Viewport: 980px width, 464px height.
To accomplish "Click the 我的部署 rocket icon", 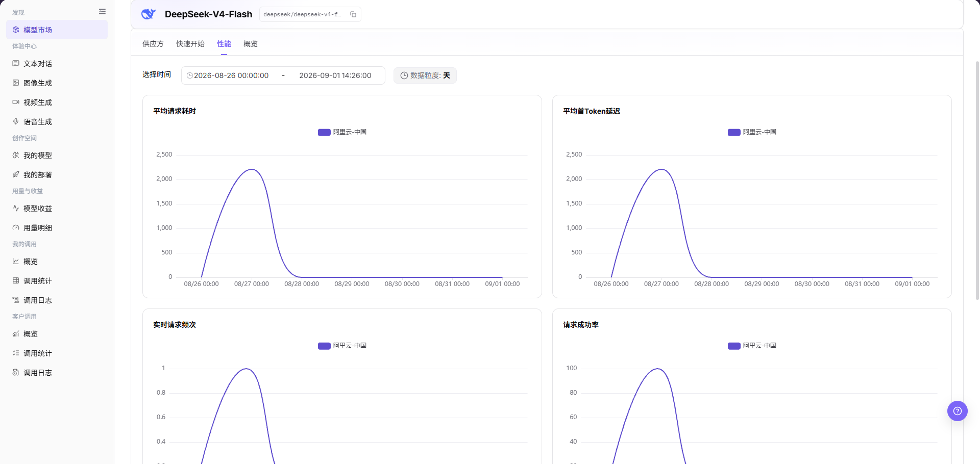I will click(16, 175).
